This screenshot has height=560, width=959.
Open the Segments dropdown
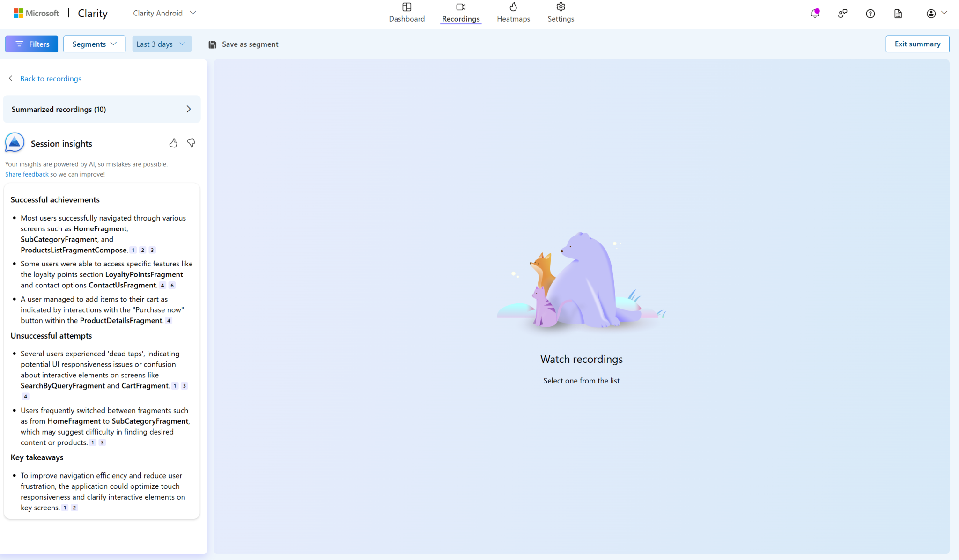point(94,44)
